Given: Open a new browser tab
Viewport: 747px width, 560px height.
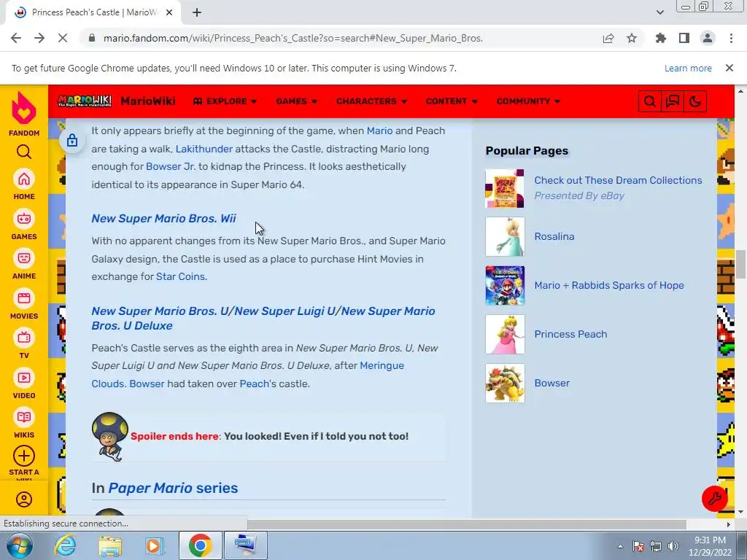Looking at the screenshot, I should click(x=197, y=12).
